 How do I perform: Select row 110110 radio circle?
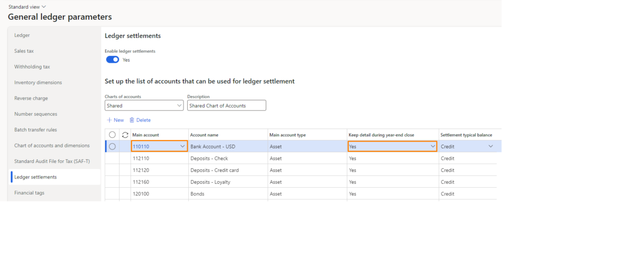tap(112, 146)
